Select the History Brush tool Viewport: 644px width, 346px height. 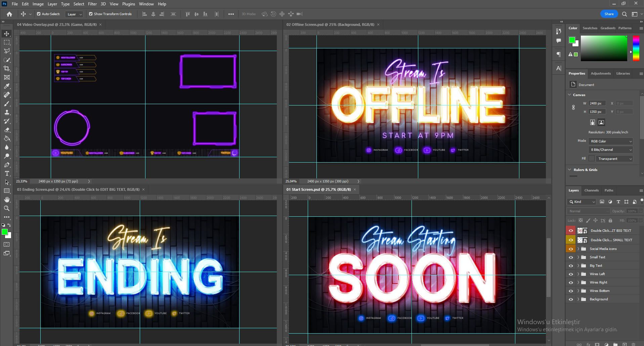7,121
